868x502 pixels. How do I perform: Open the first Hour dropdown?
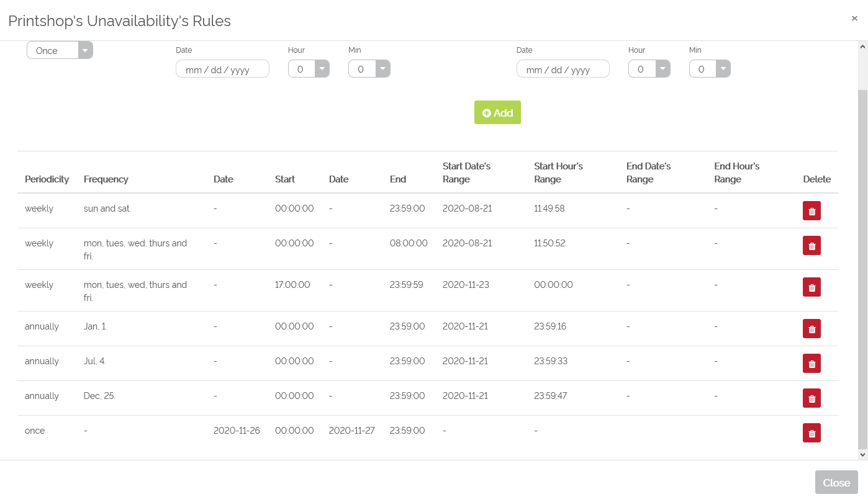[x=309, y=69]
